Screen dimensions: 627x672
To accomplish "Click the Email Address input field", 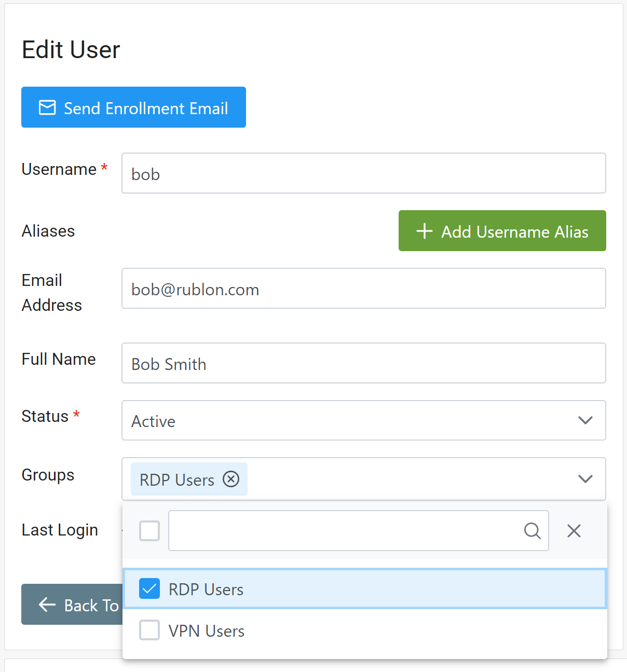I will (363, 289).
